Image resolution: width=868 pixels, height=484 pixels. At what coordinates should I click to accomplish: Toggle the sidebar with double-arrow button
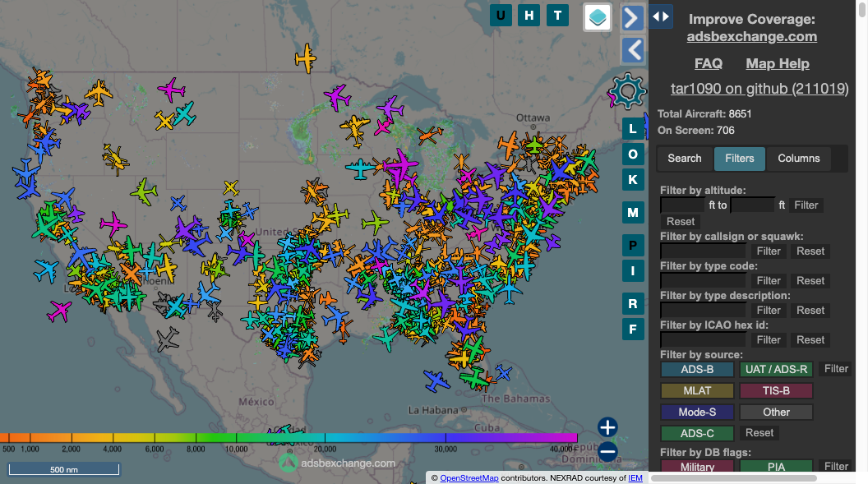(x=661, y=16)
